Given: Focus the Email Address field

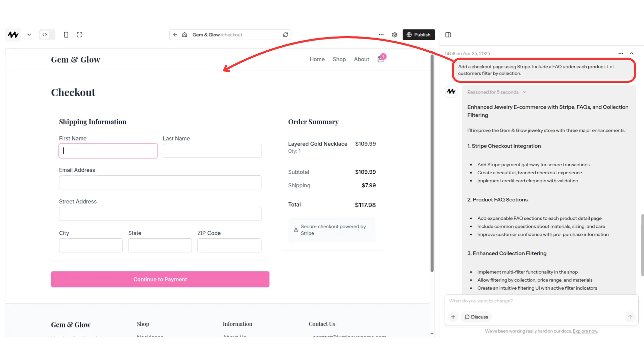Looking at the screenshot, I should click(x=160, y=182).
